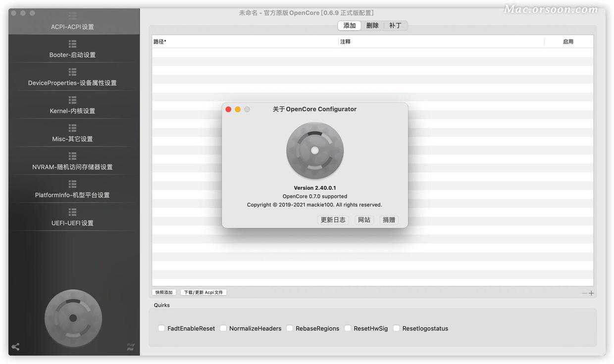Open the 补丁 tab

pyautogui.click(x=395, y=25)
